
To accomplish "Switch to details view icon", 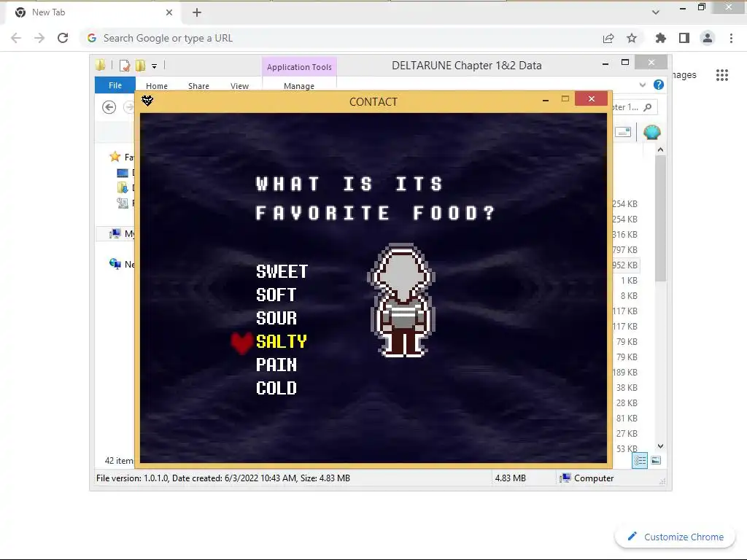I will pos(640,461).
